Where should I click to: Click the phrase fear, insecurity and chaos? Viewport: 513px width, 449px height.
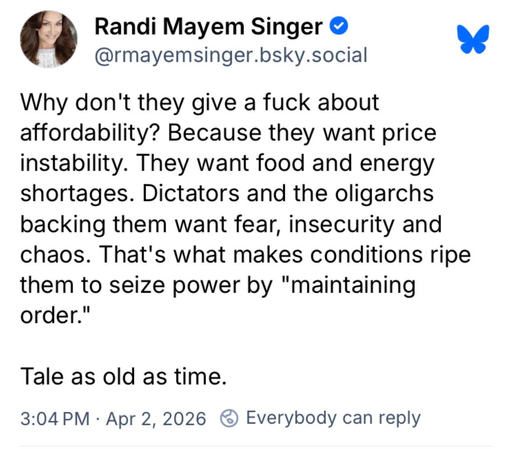pyautogui.click(x=231, y=239)
